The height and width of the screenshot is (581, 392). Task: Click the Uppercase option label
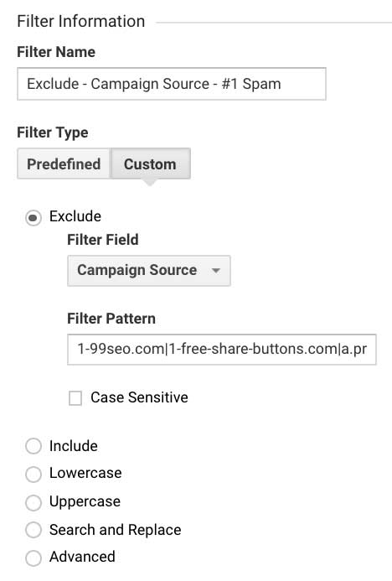[85, 501]
